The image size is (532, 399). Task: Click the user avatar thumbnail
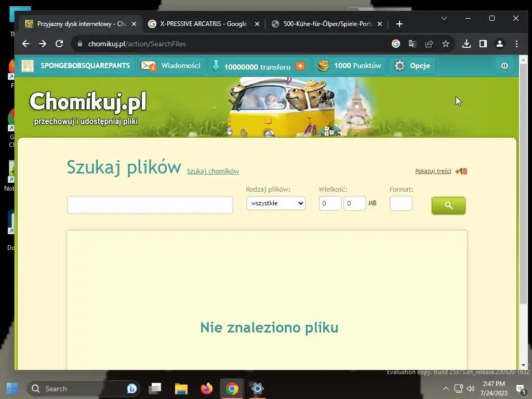pos(28,65)
